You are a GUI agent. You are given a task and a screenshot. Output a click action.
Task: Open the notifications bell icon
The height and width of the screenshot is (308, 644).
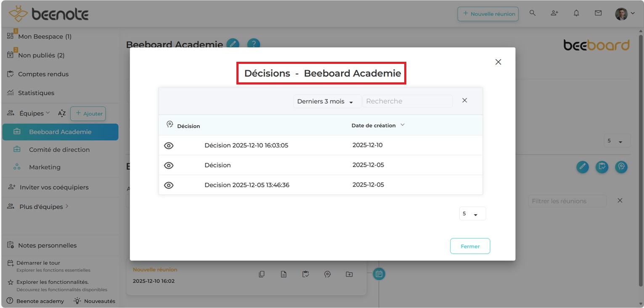pyautogui.click(x=576, y=13)
